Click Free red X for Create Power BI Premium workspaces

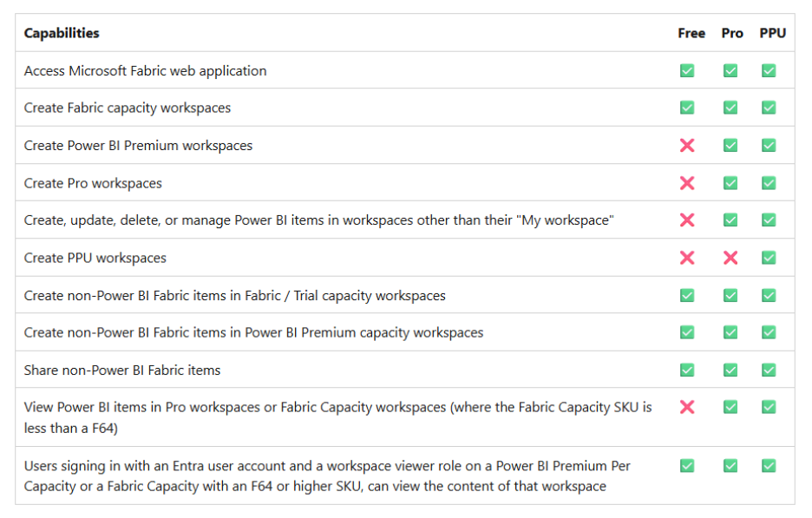tap(687, 146)
